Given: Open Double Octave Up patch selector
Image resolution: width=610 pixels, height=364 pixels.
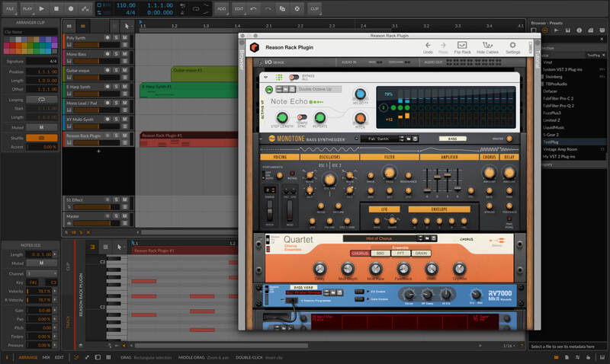Looking at the screenshot, I should tap(319, 89).
